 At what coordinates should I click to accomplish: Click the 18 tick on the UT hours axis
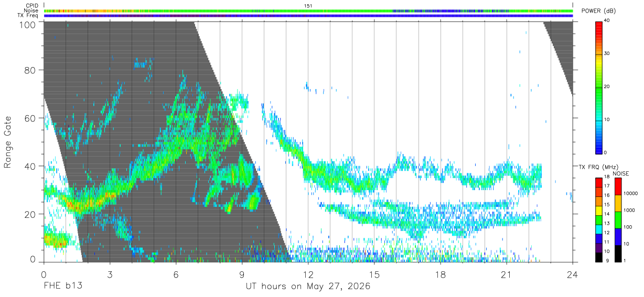pyautogui.click(x=441, y=274)
